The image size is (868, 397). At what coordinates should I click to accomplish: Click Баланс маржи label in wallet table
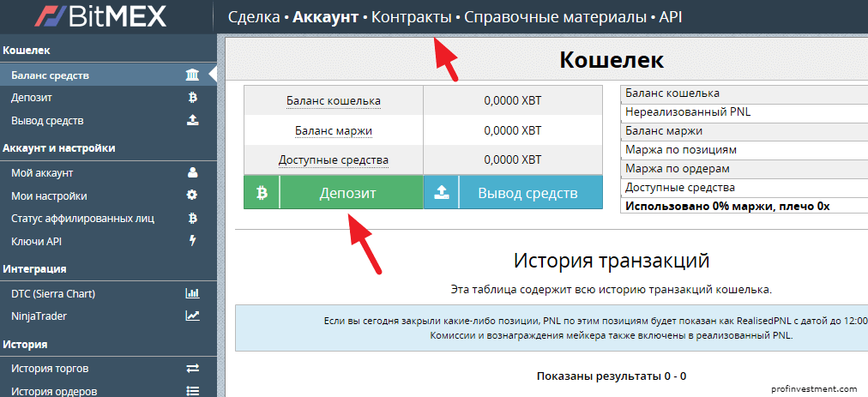pyautogui.click(x=334, y=131)
